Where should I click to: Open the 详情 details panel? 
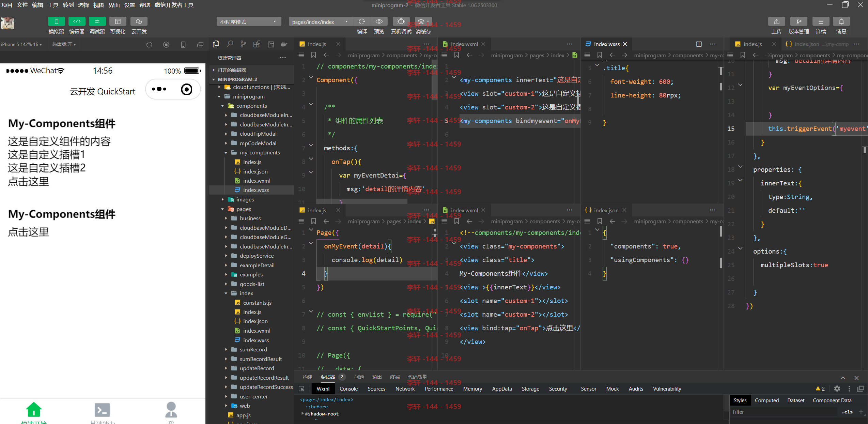821,21
